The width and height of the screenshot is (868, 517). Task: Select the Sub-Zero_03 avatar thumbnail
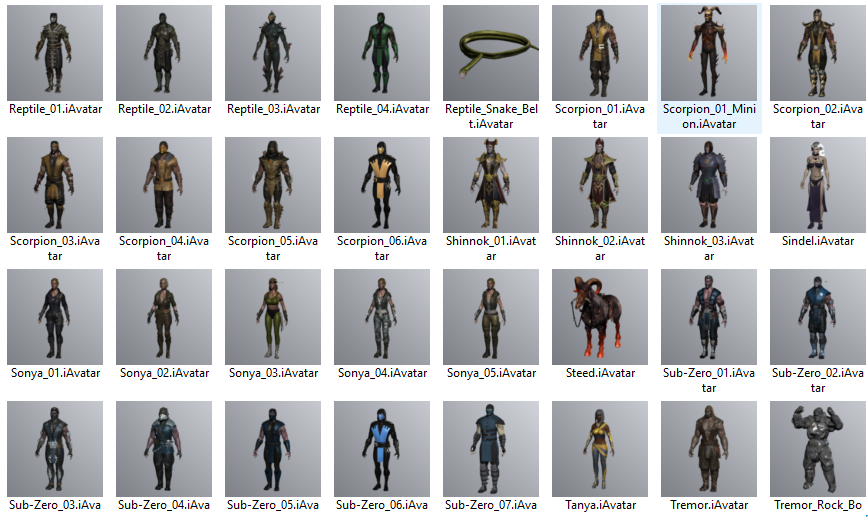point(55,449)
